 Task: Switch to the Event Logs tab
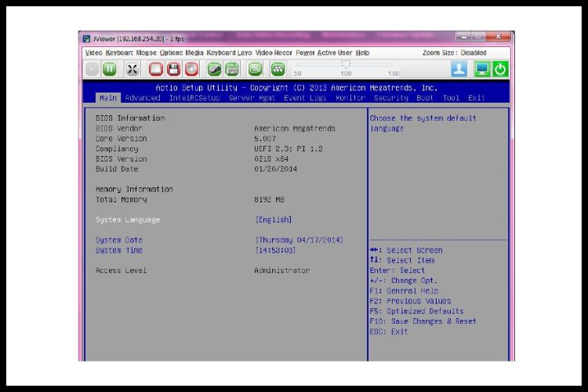pyautogui.click(x=305, y=98)
